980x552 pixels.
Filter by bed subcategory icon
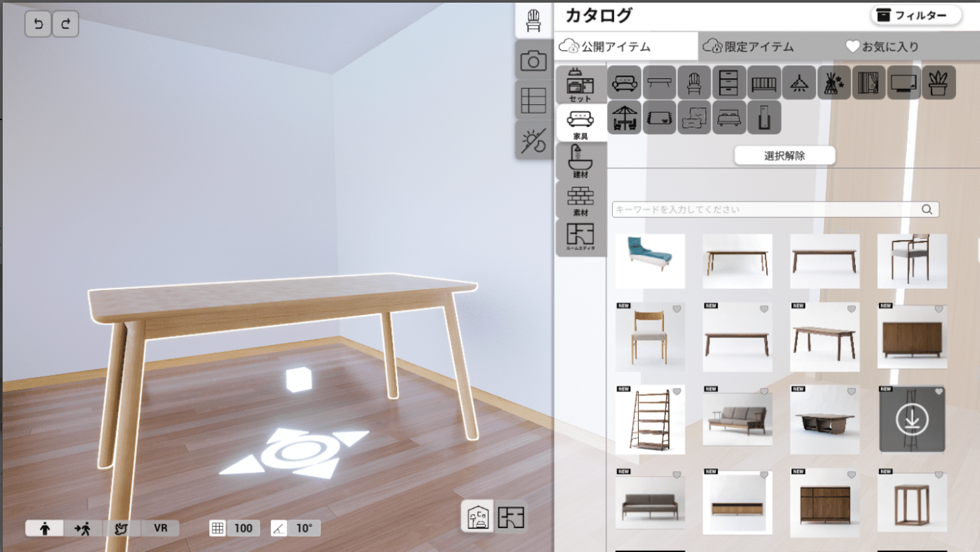click(728, 118)
